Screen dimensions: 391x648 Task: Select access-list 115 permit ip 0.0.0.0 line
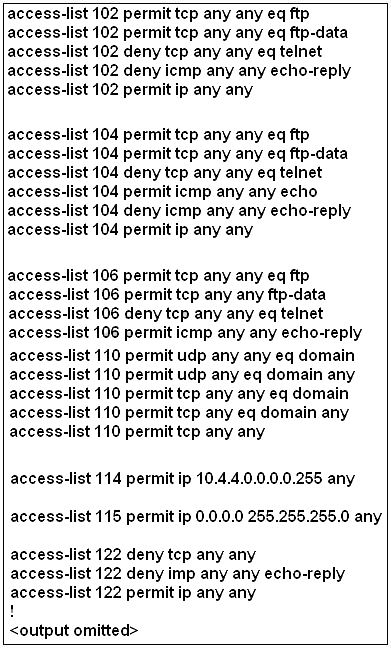click(196, 517)
